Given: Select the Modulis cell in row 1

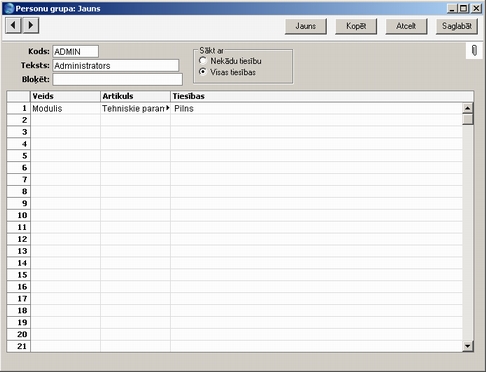Looking at the screenshot, I should (x=65, y=108).
